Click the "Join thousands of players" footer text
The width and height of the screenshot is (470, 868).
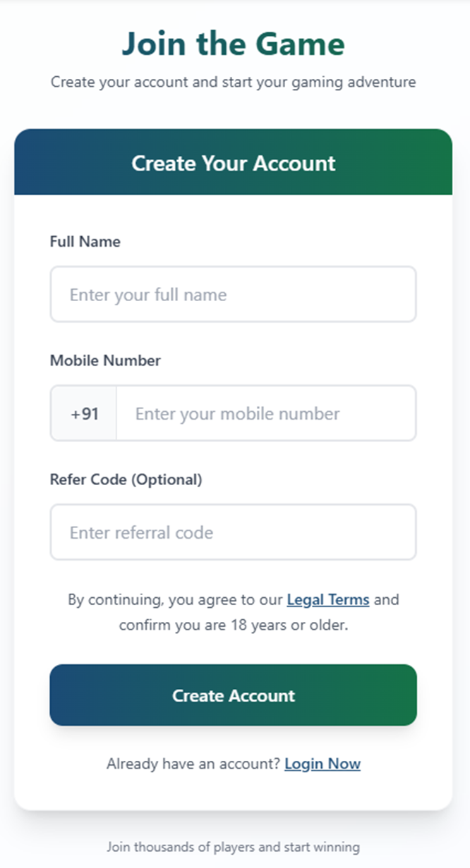[187, 847]
